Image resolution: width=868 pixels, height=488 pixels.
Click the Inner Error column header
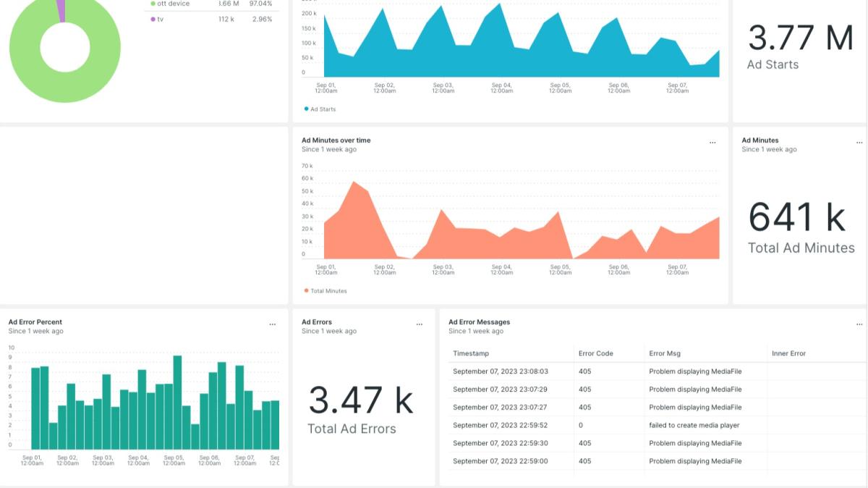(x=788, y=353)
